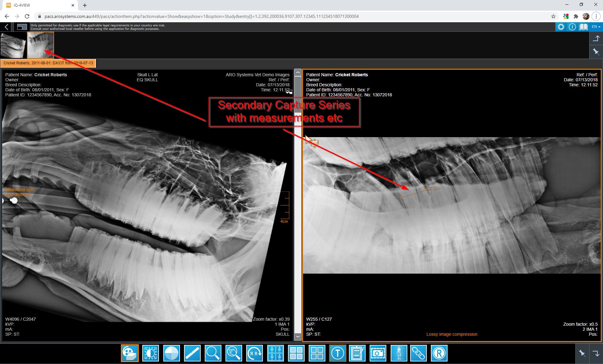Click the settings gear icon
Image resolution: width=603 pixels, height=364 pixels.
coord(562,27)
